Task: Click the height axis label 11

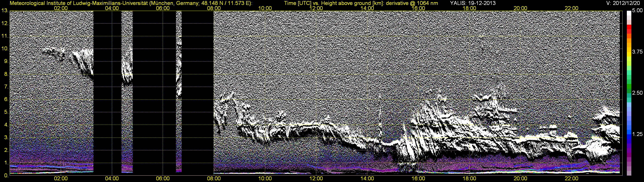Action: (5, 36)
